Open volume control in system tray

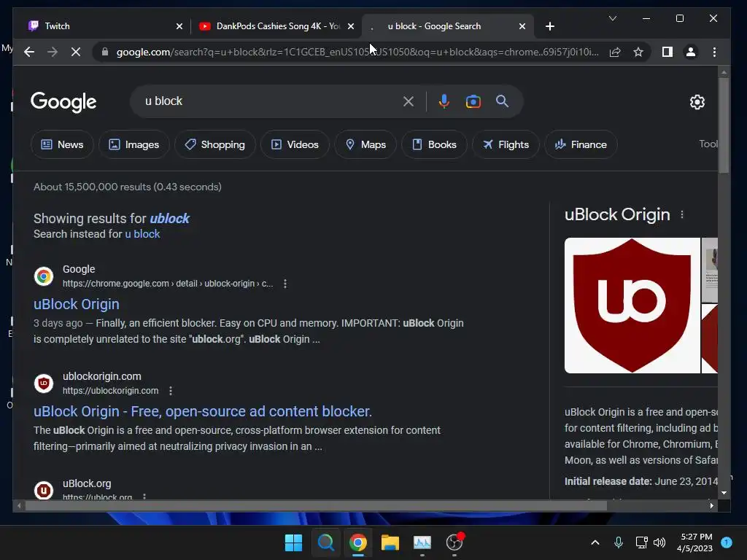click(x=659, y=542)
